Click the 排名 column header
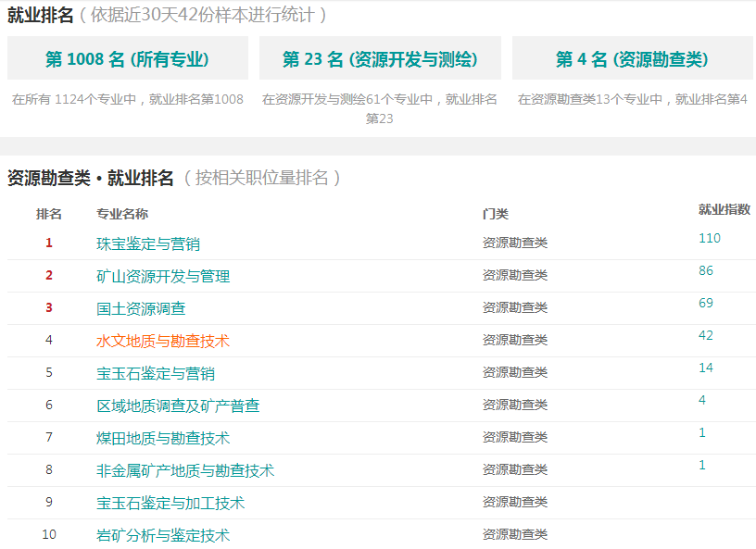 click(49, 214)
